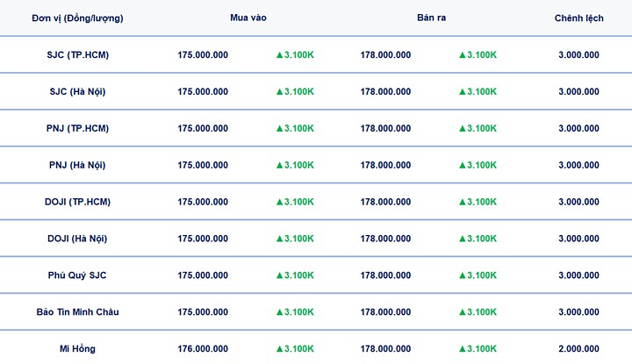Screen dimensions: 632x364
Task: Click the Phú Quý SJC sell price
Action: coord(385,275)
